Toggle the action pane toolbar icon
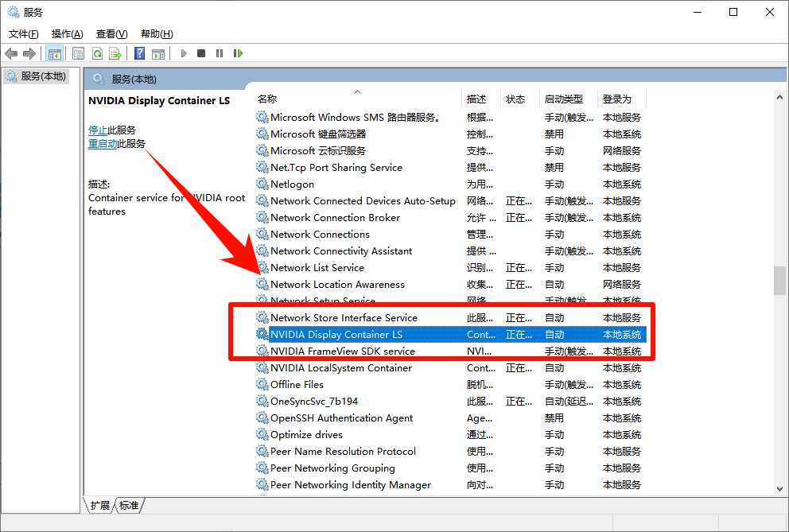789x532 pixels. pyautogui.click(x=158, y=53)
